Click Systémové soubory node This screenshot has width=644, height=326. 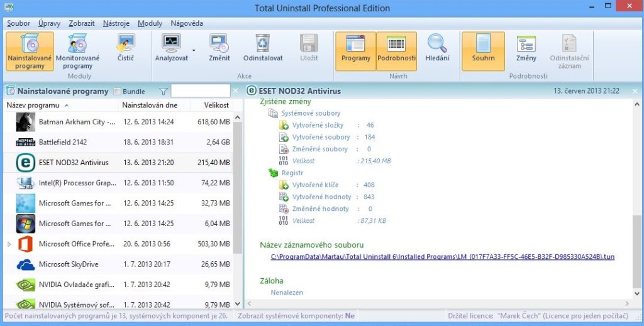click(311, 113)
